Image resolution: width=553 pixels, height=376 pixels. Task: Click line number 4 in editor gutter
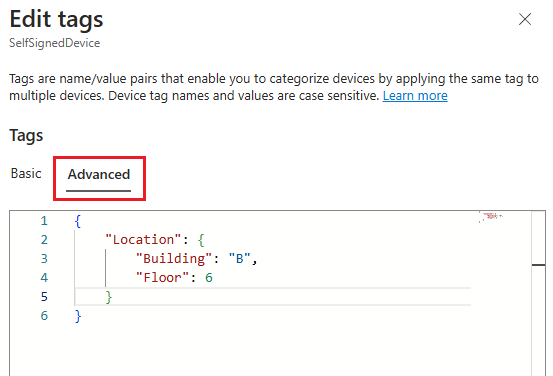pos(44,278)
